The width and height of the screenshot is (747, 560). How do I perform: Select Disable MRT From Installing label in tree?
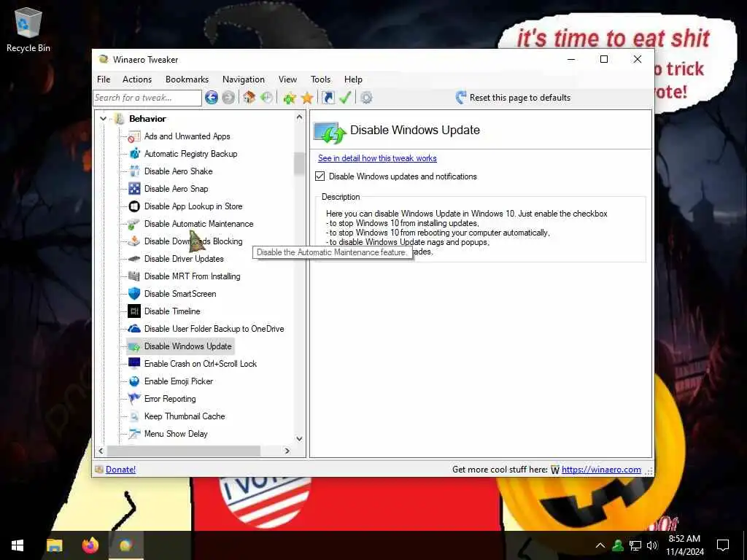click(192, 276)
